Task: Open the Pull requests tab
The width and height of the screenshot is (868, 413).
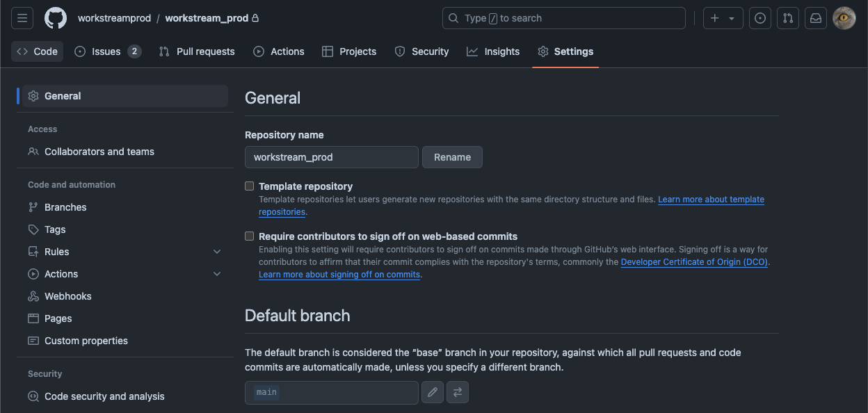Action: click(x=197, y=51)
